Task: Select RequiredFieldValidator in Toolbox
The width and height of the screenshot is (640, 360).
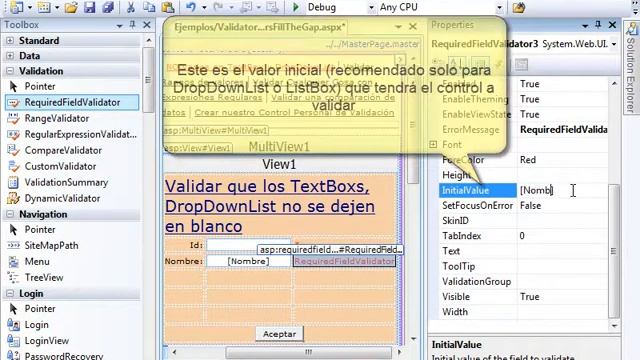Action: point(72,102)
